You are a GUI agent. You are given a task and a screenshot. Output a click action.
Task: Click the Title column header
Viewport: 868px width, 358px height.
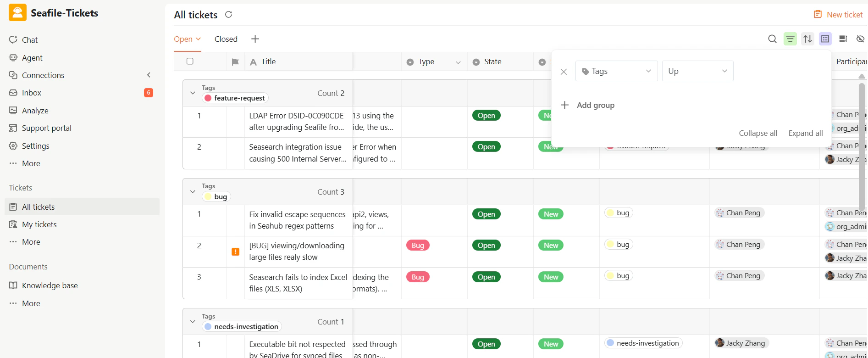click(x=299, y=62)
